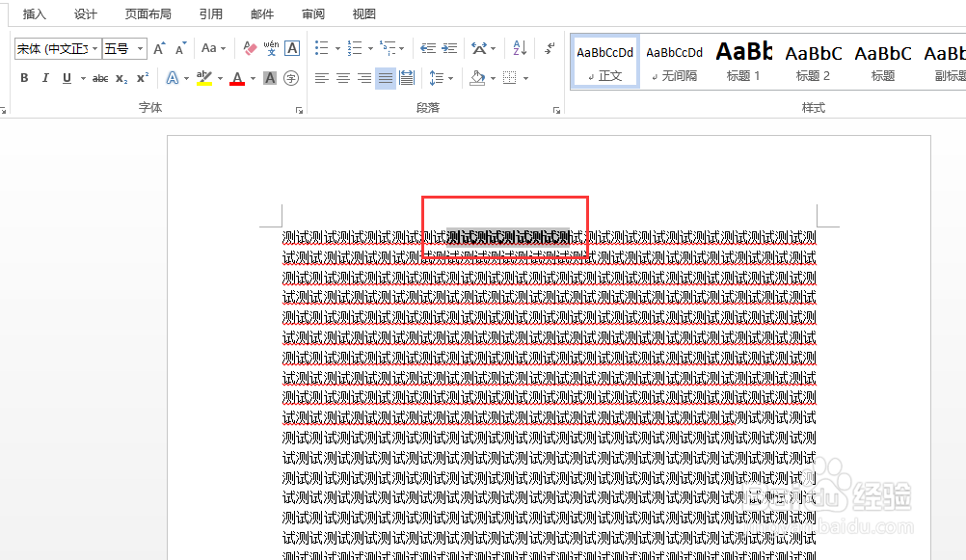The height and width of the screenshot is (560, 966).
Task: Click the Multilevel list icon
Action: pyautogui.click(x=388, y=48)
